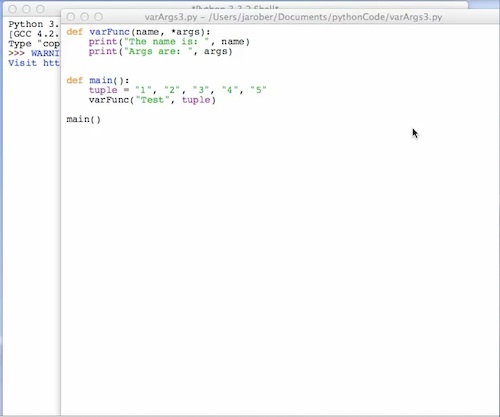Image resolution: width=500 pixels, height=417 pixels.
Task: Click the varFunc("Test", tuple) call line
Action: [x=152, y=100]
